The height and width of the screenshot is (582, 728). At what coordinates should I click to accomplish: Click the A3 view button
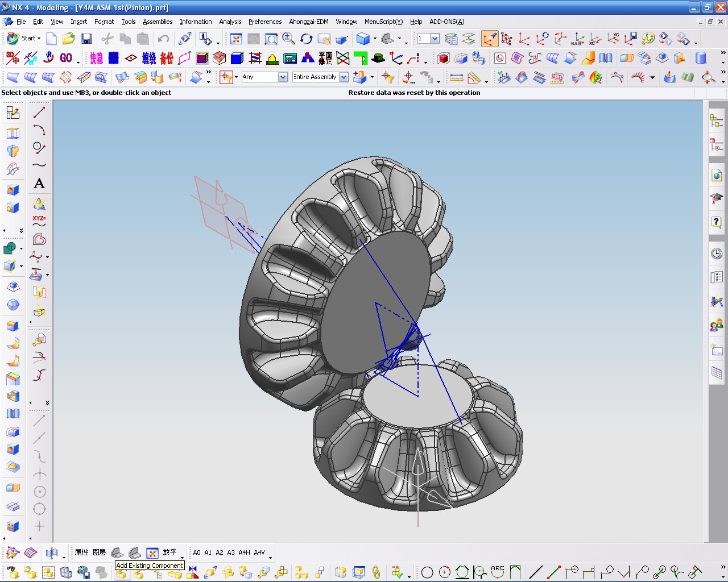tap(231, 552)
